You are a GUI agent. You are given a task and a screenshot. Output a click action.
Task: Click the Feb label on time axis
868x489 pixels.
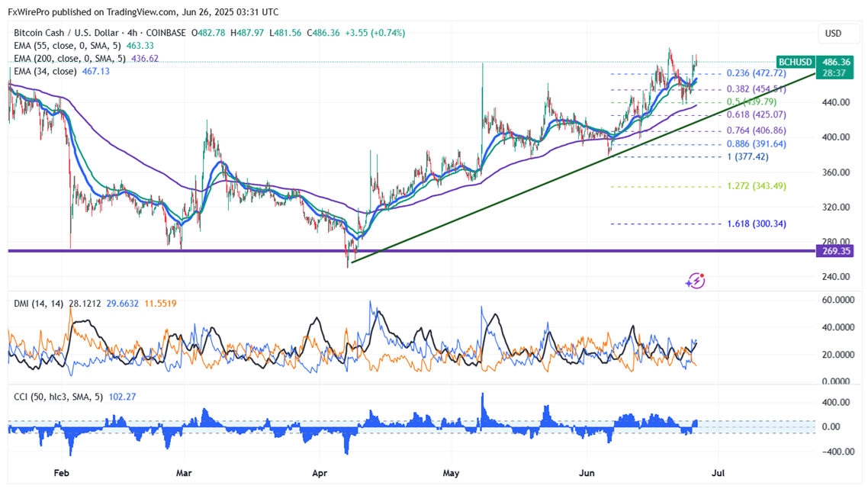point(62,473)
